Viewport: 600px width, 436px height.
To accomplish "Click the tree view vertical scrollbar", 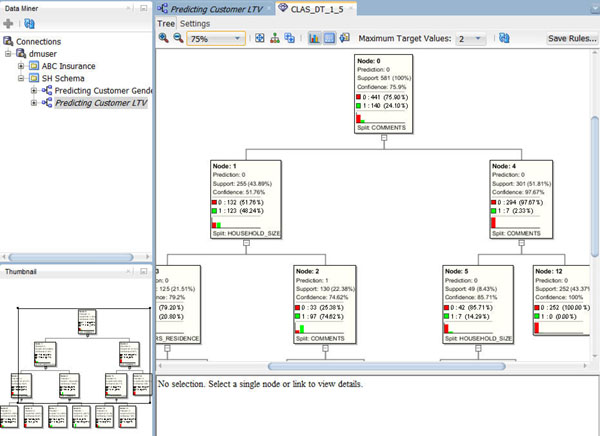I will coord(595,186).
